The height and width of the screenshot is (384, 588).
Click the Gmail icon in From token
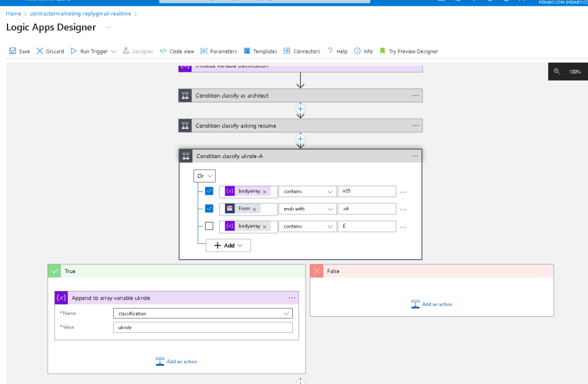[x=230, y=208]
